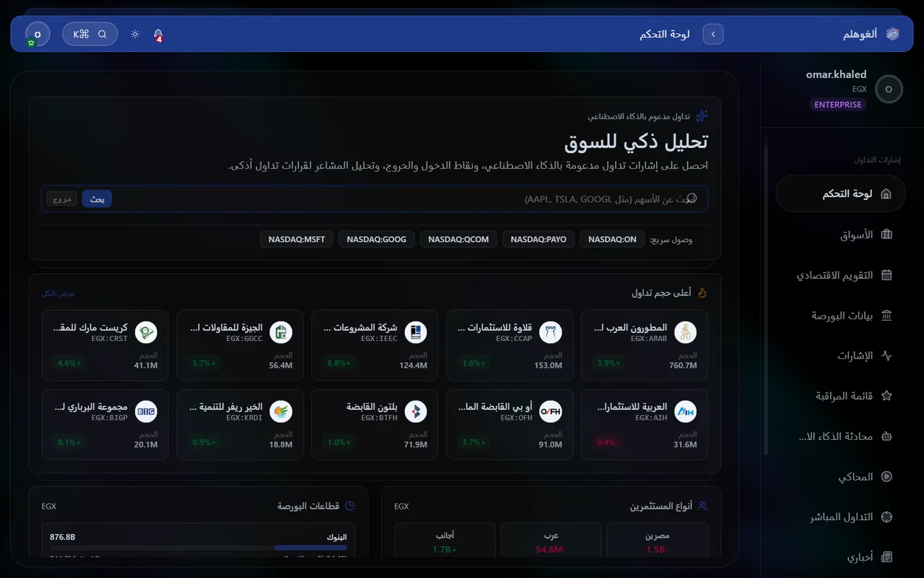Open the EGX:IEEC stock logo
The image size is (924, 578).
(416, 332)
